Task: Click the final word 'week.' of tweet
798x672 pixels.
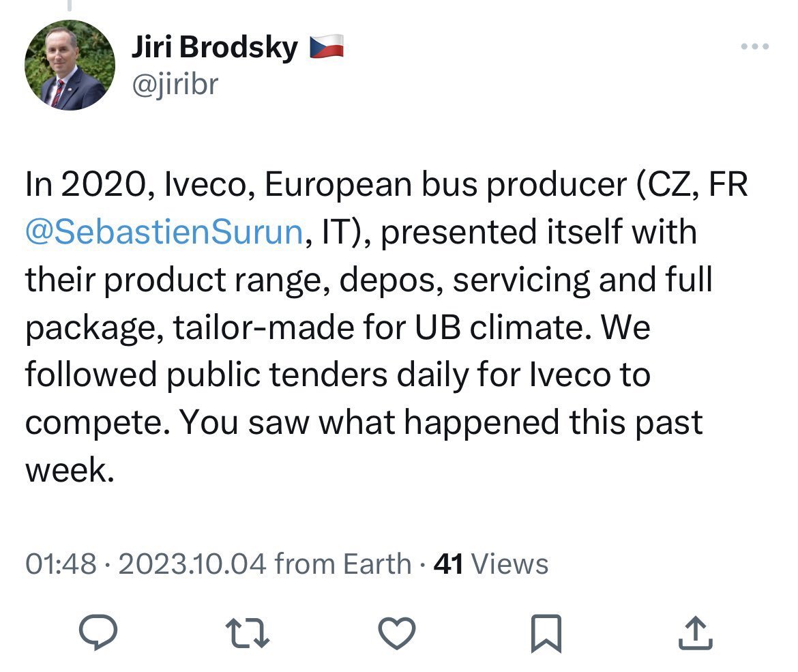Action: (x=69, y=471)
